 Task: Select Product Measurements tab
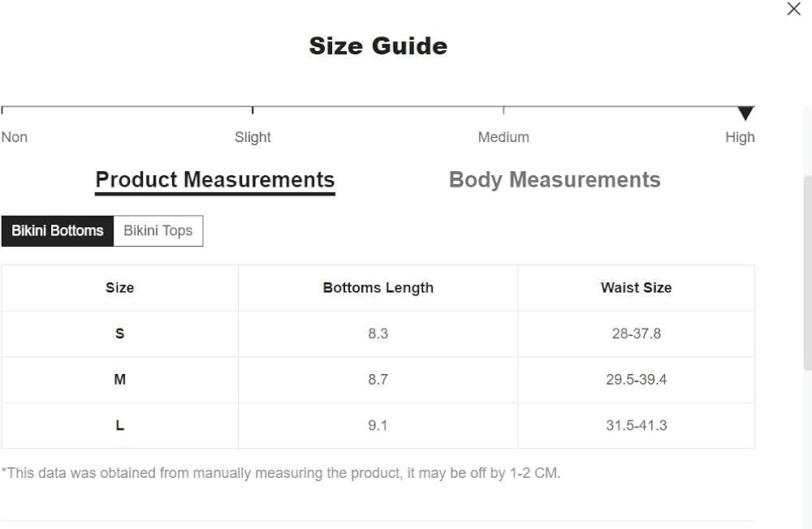coord(215,180)
